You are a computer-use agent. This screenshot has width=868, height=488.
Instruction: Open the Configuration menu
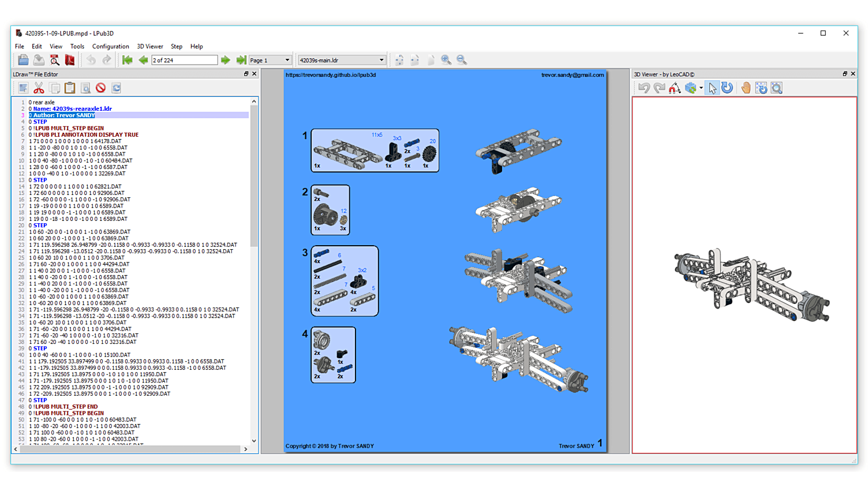tap(110, 46)
